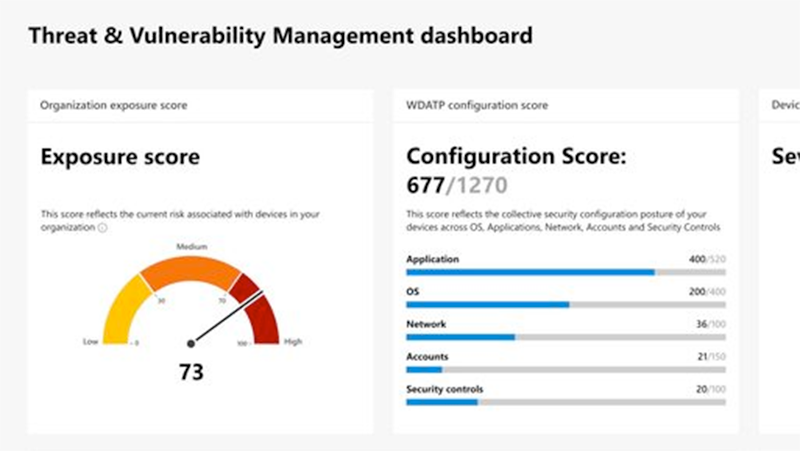Open the Network category label

click(x=426, y=324)
